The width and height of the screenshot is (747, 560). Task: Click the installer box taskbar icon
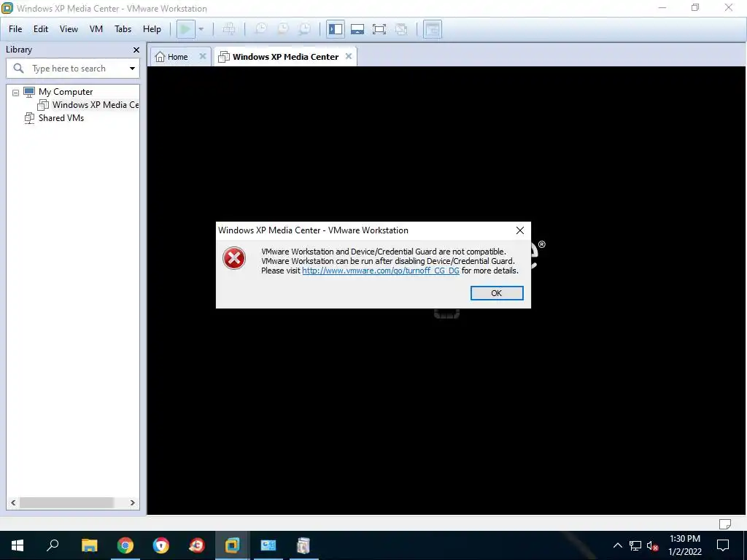point(303,545)
